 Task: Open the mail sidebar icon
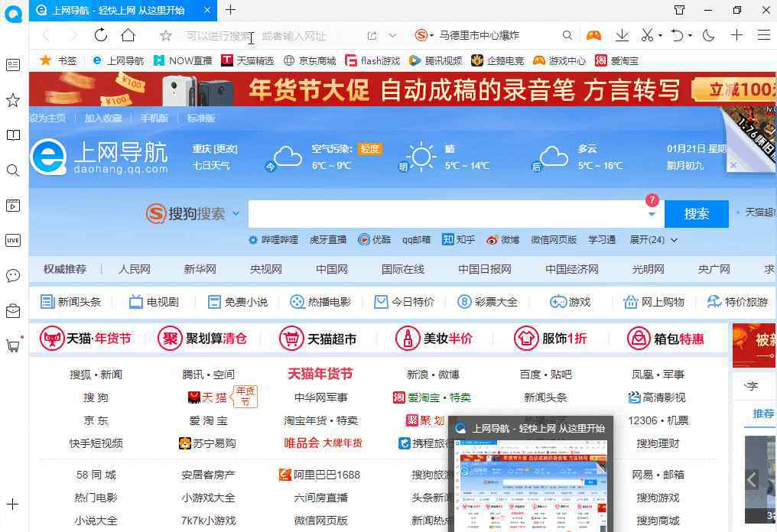tap(13, 310)
